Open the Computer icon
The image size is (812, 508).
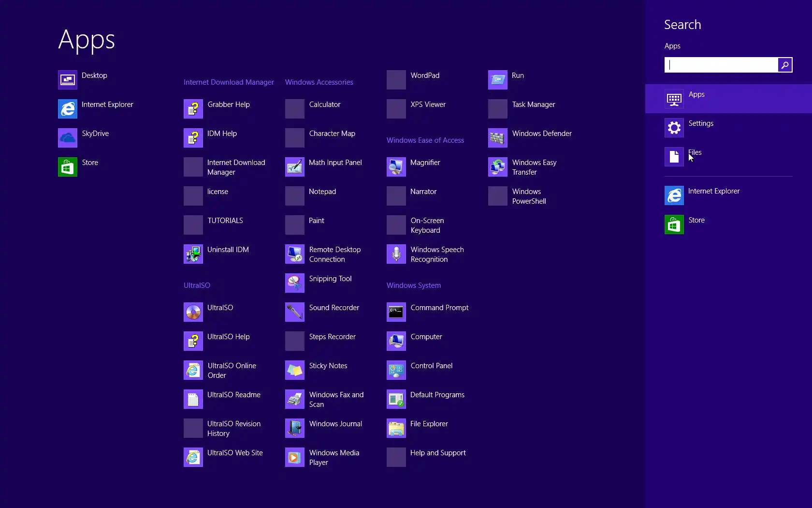pos(396,341)
